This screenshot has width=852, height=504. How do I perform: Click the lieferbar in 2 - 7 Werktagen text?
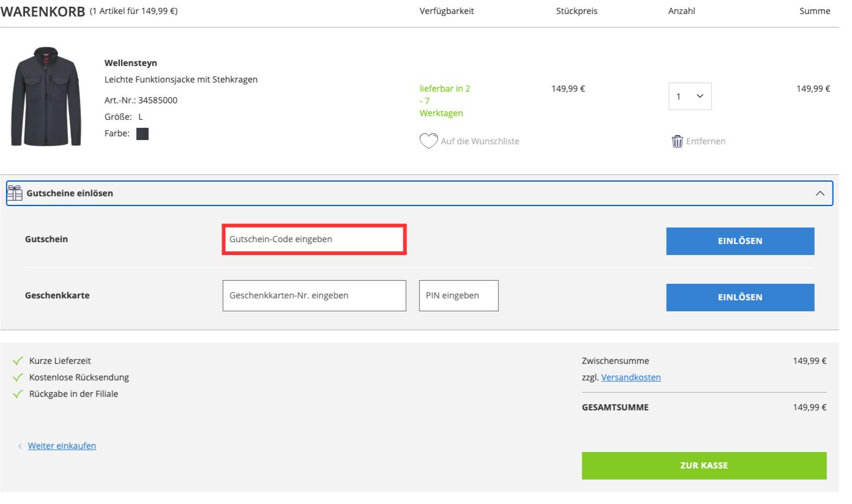(x=445, y=101)
